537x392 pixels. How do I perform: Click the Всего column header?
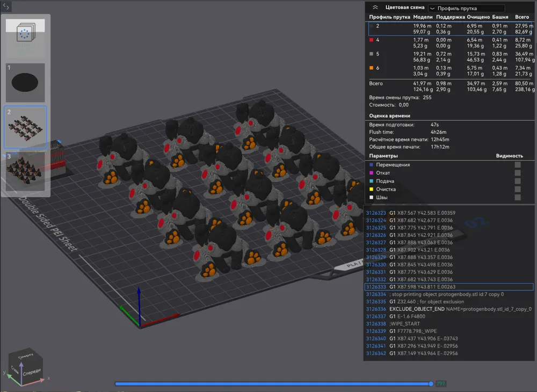point(522,17)
